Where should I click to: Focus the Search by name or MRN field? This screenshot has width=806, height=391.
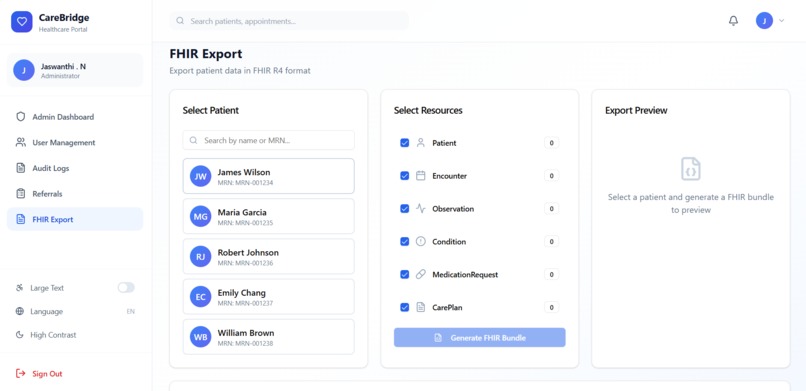(268, 140)
